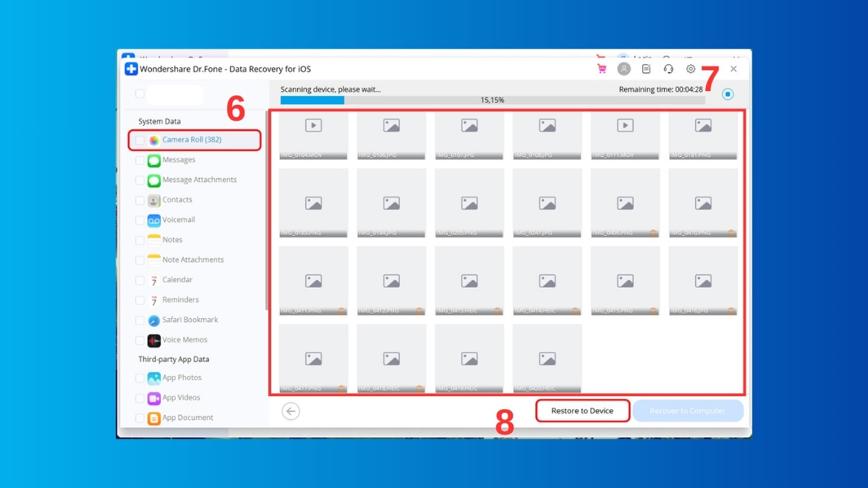Viewport: 868px width, 488px height.
Task: Select the IMG_0247.JPG thumbnail
Action: pyautogui.click(x=548, y=203)
